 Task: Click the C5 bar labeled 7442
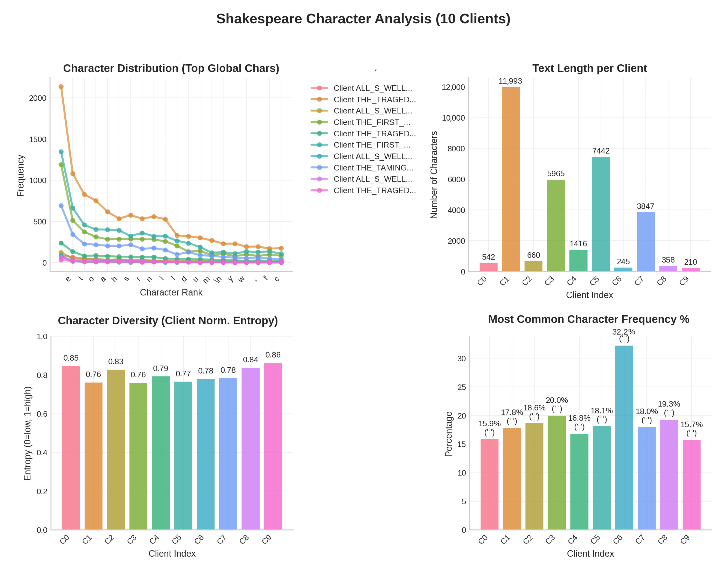point(600,214)
